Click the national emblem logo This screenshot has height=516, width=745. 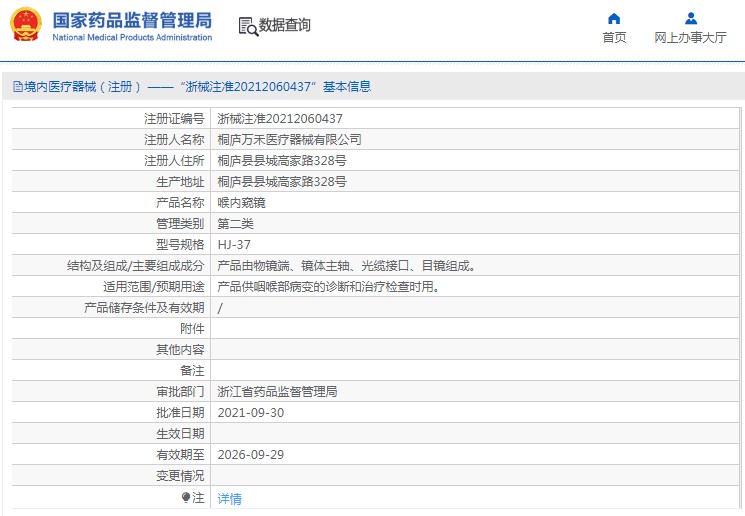26,24
